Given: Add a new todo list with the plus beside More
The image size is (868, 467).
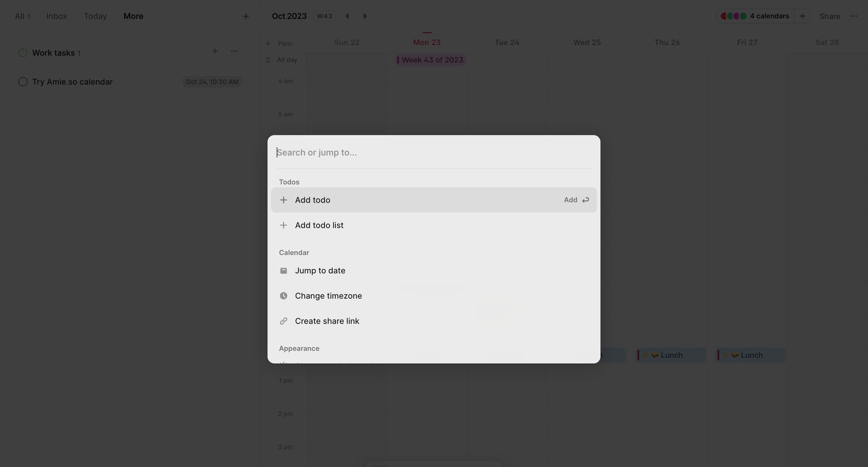Looking at the screenshot, I should [246, 17].
